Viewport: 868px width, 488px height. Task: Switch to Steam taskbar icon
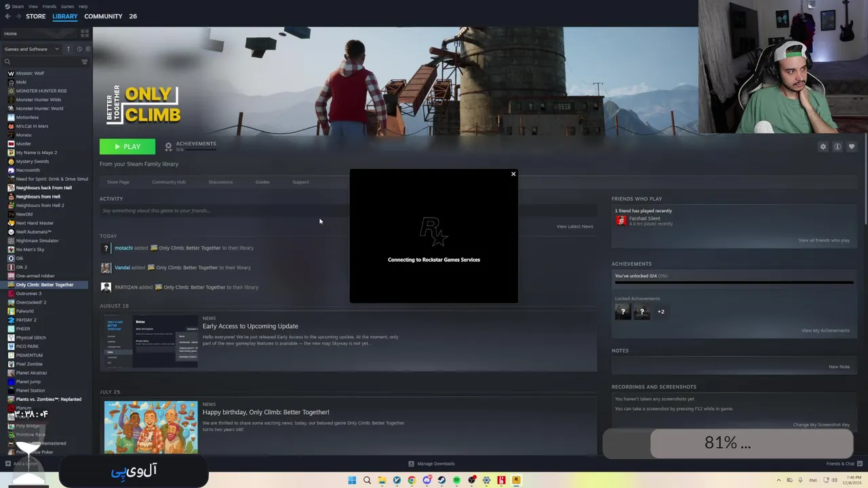[441, 481]
